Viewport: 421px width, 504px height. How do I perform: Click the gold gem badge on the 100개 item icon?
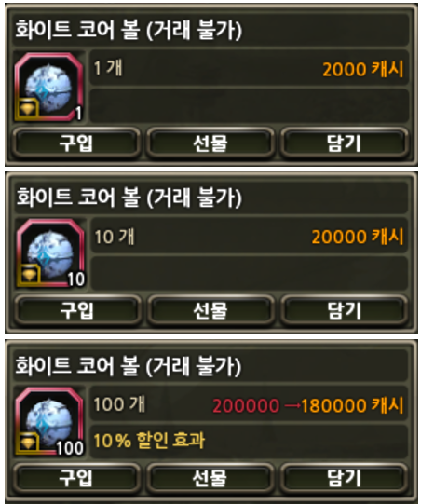coord(28,443)
